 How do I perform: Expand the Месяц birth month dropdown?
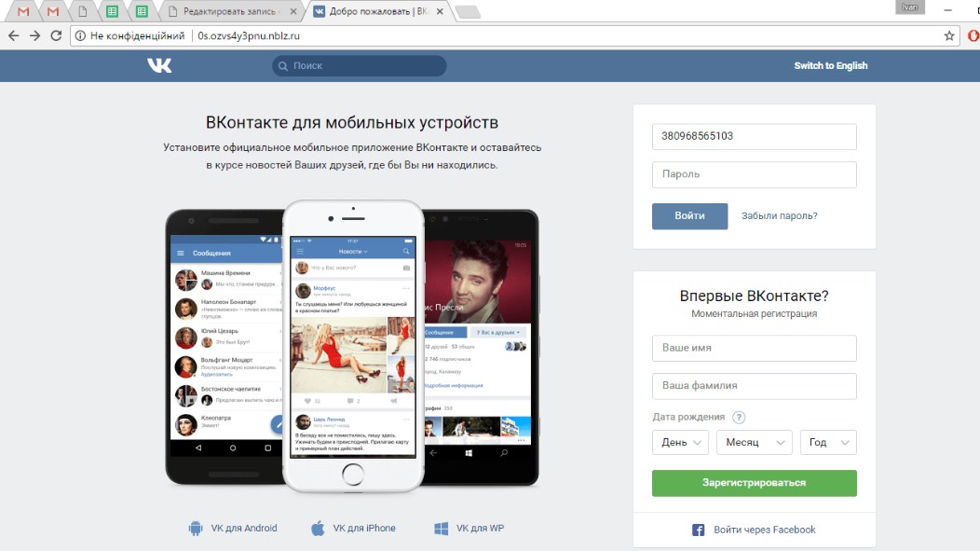[754, 442]
